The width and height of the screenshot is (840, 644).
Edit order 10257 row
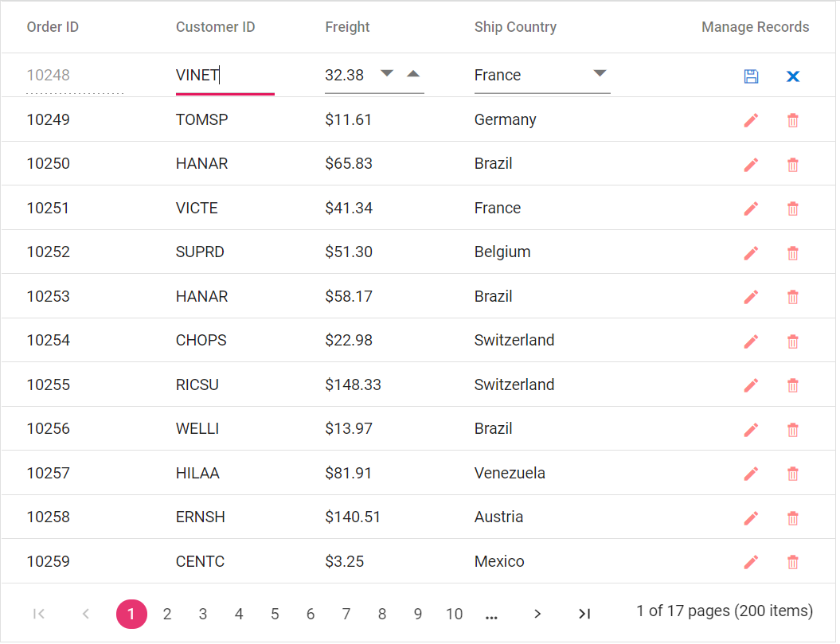(751, 474)
